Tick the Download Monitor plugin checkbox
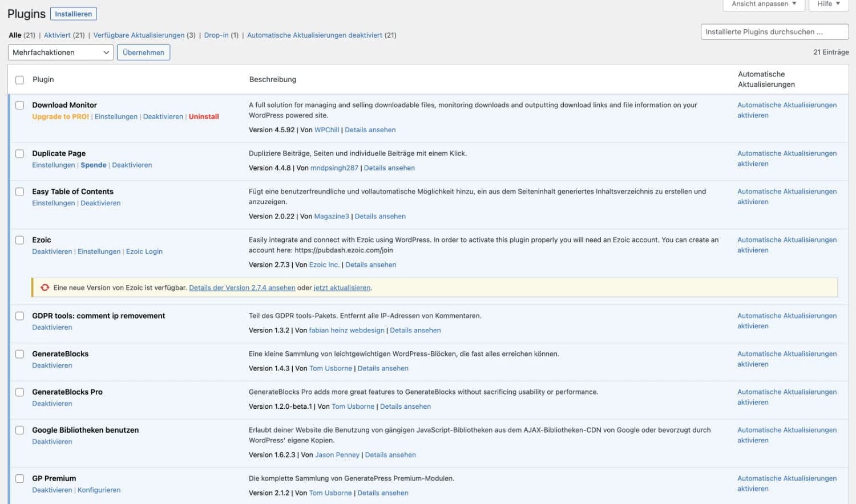Screen dimensions: 856x504 [x=19, y=105]
